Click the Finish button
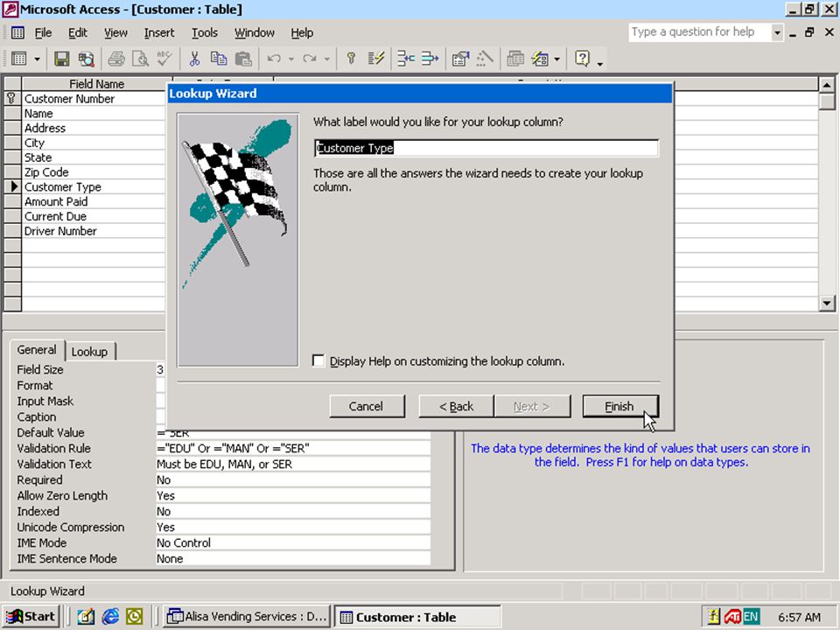The width and height of the screenshot is (840, 630). (619, 406)
